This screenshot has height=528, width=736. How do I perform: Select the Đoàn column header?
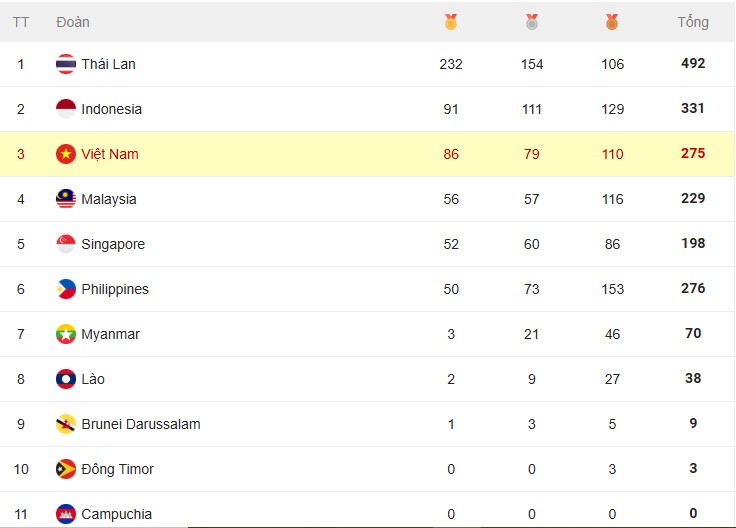point(73,22)
